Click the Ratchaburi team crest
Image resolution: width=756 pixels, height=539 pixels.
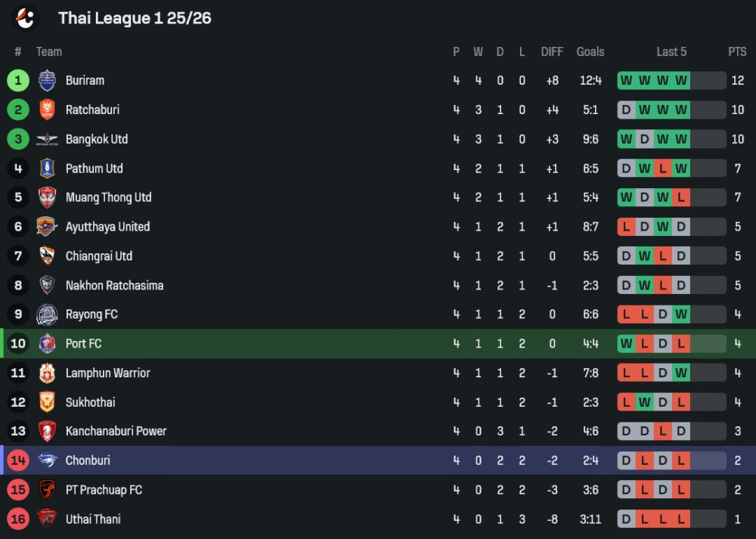tap(47, 110)
